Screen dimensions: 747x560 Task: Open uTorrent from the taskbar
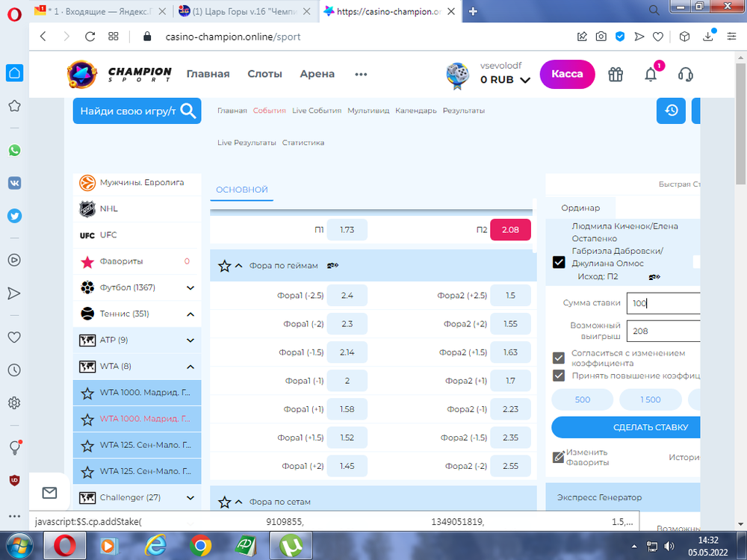(291, 546)
